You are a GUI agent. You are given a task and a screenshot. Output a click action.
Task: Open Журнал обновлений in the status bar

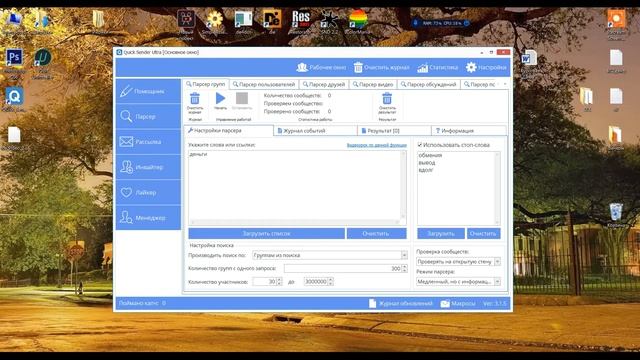(x=400, y=303)
